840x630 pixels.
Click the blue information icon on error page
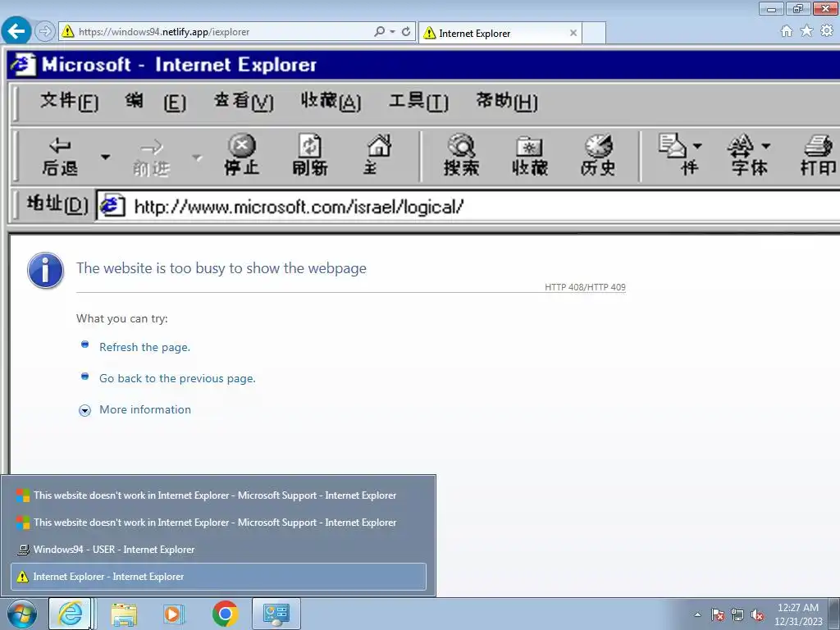click(x=46, y=271)
